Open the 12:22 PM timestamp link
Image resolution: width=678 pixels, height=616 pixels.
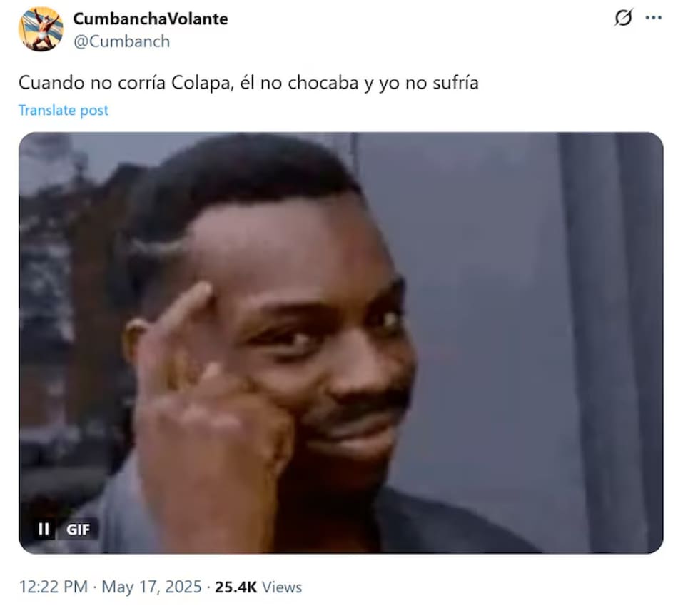(x=54, y=587)
